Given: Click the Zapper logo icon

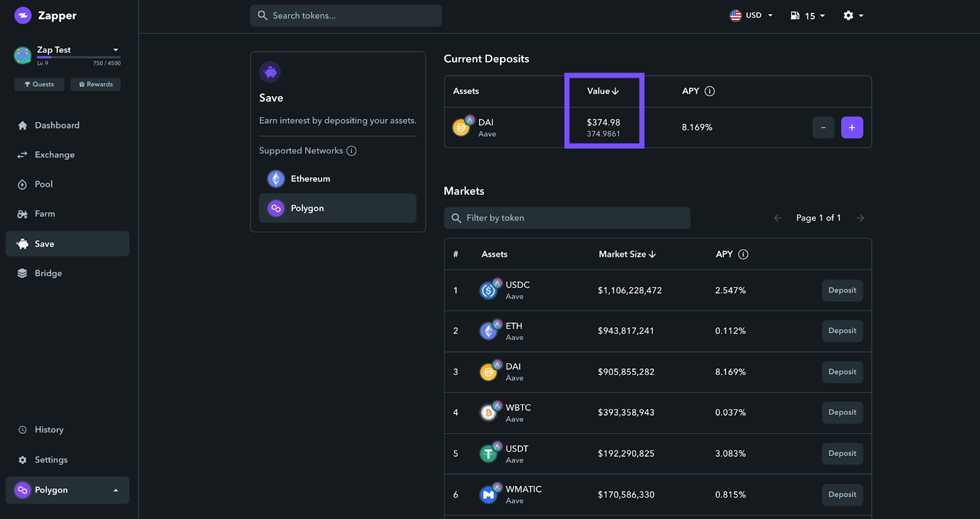Looking at the screenshot, I should tap(23, 15).
